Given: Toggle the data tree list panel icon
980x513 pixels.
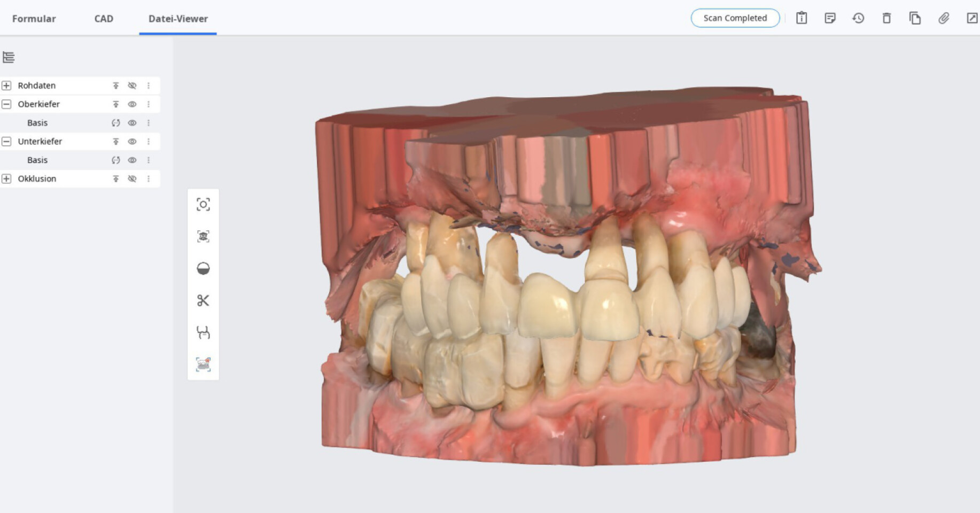Looking at the screenshot, I should coord(9,57).
